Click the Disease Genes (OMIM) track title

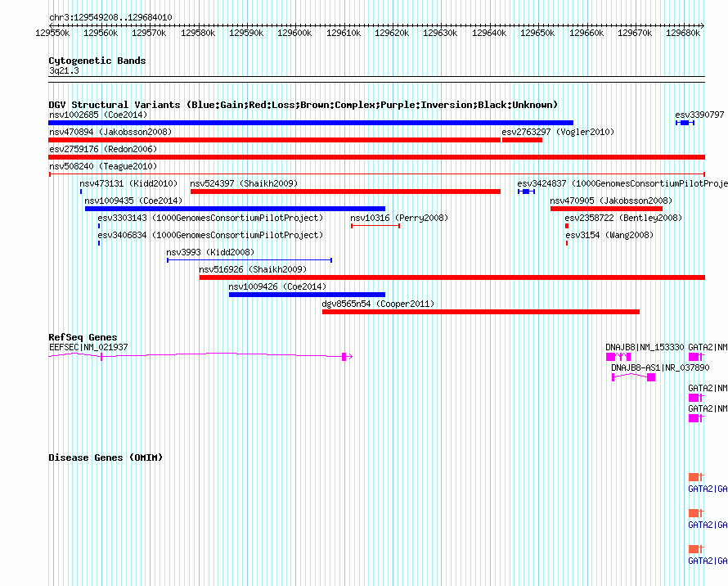106,458
